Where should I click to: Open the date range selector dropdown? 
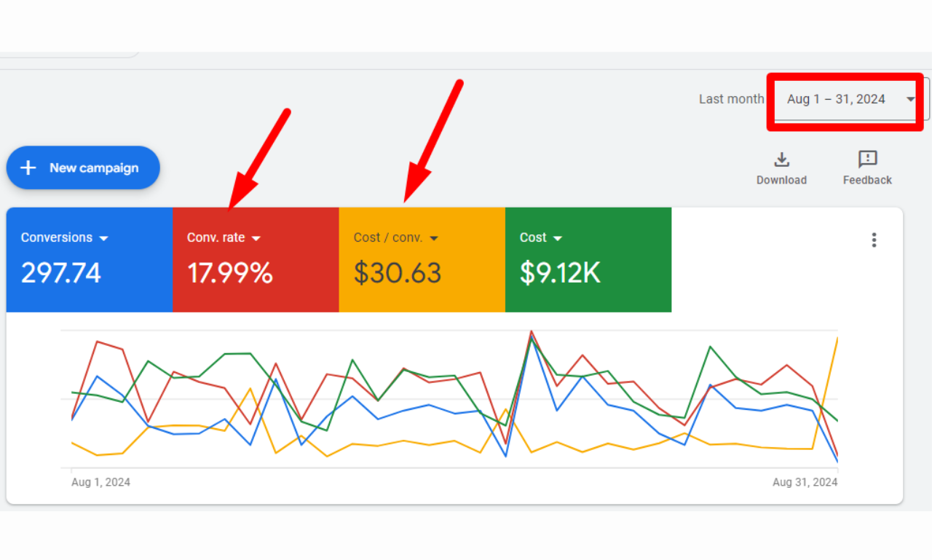(910, 99)
